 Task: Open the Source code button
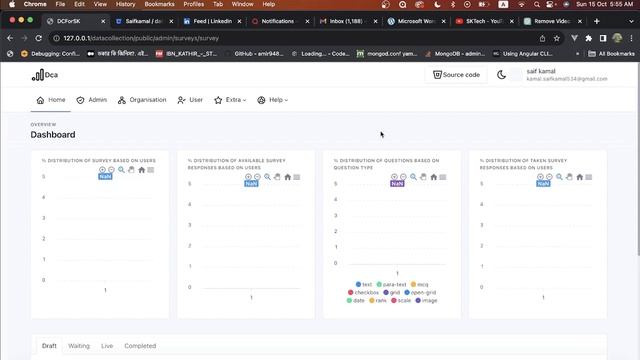[x=456, y=75]
